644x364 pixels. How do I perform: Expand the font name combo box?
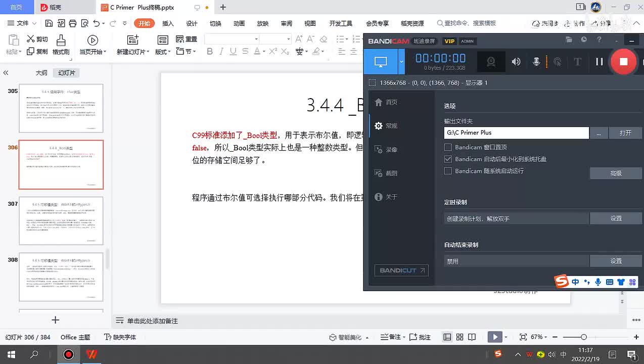256,39
